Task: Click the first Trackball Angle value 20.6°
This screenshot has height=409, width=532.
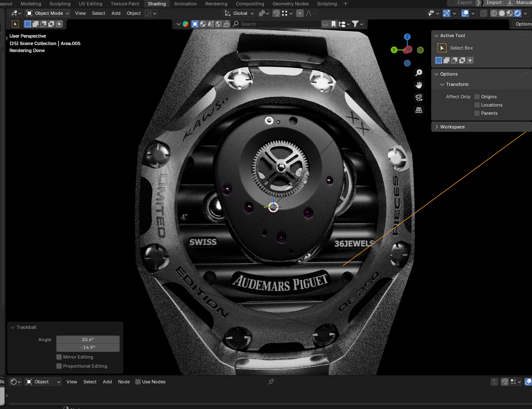Action: pos(88,340)
